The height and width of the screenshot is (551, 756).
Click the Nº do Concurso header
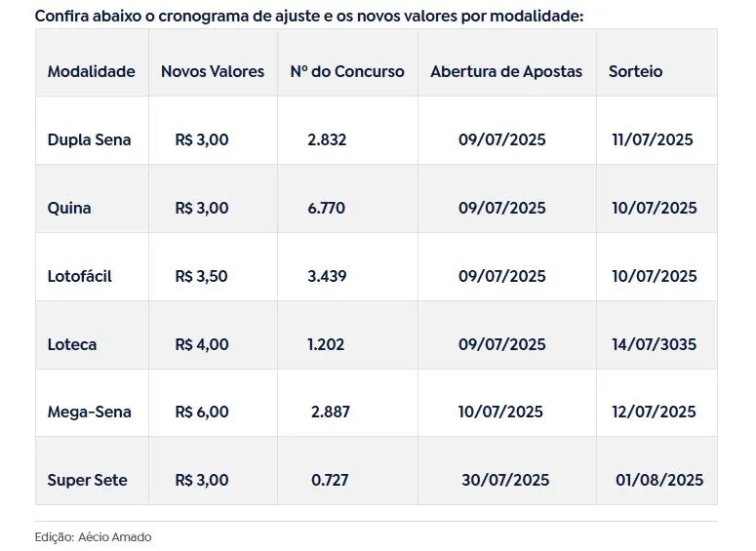point(347,71)
